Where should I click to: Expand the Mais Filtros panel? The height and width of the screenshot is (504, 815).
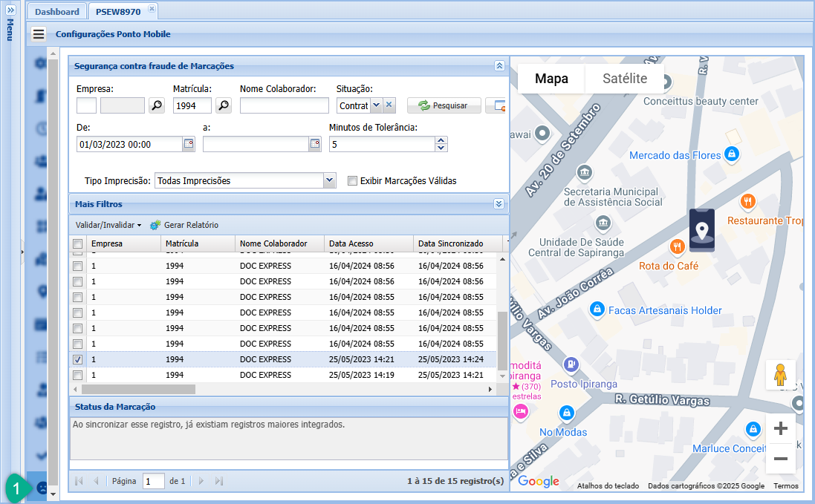(499, 204)
